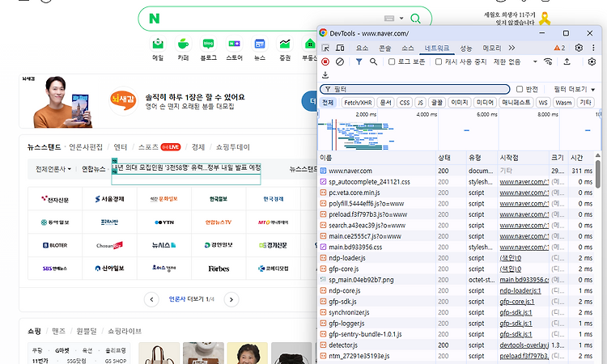
Task: Open the YTN press logo
Action: tap(164, 222)
